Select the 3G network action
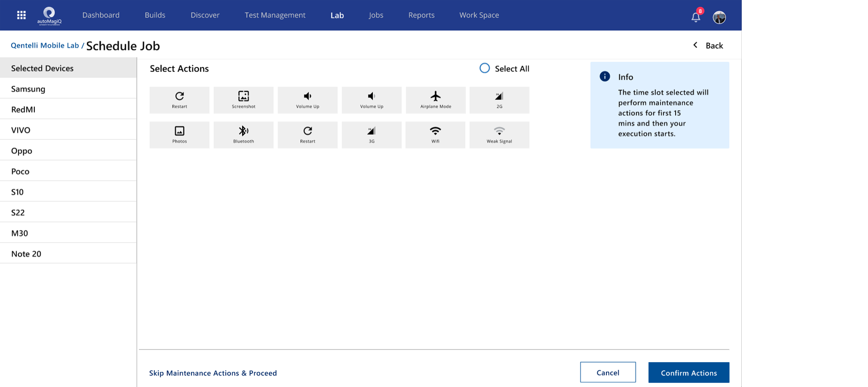This screenshot has width=868, height=387. point(372,135)
